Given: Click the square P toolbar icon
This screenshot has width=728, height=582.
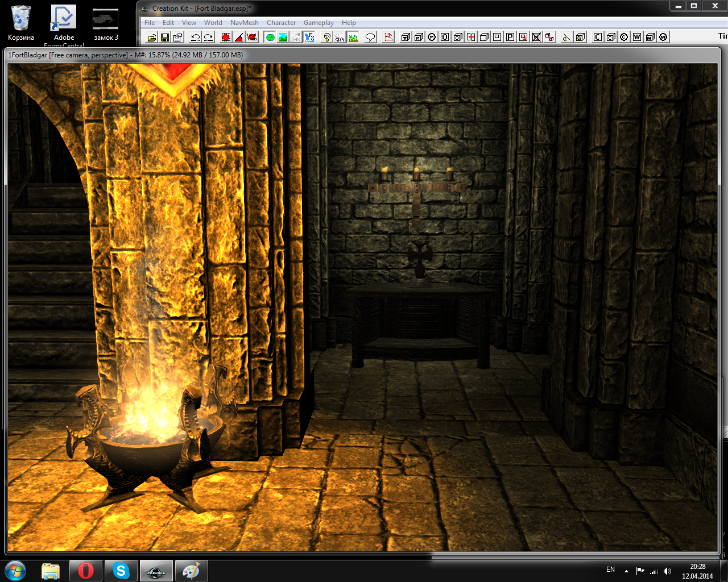Looking at the screenshot, I should pyautogui.click(x=510, y=37).
